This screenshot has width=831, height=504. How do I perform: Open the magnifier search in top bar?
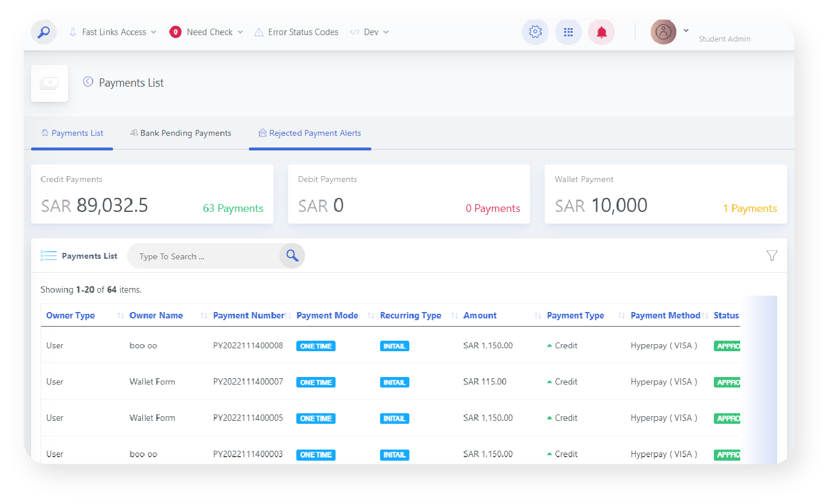pyautogui.click(x=44, y=32)
